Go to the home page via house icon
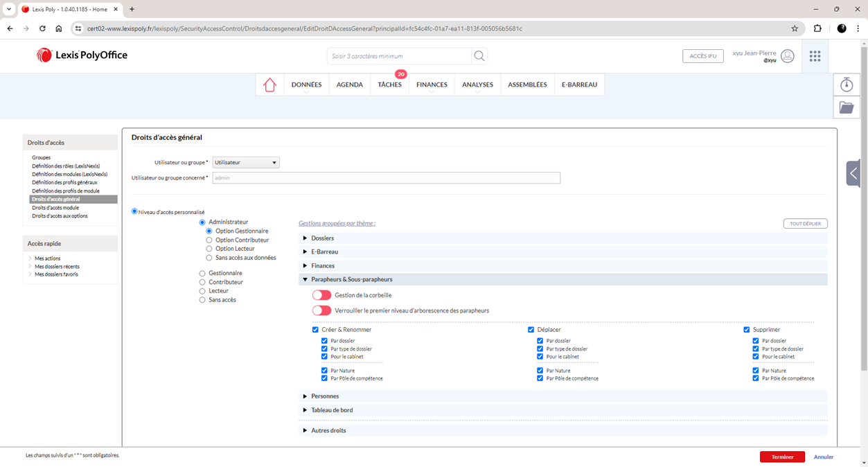868x467 pixels. pos(269,85)
